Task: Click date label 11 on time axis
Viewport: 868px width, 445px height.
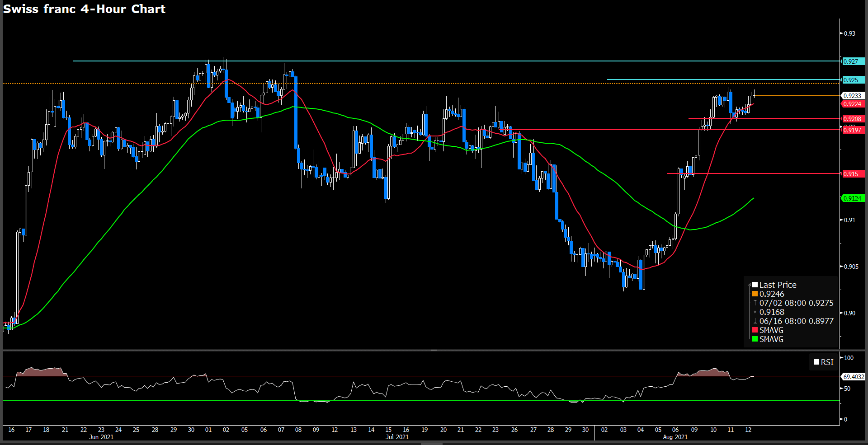Action: (x=731, y=430)
